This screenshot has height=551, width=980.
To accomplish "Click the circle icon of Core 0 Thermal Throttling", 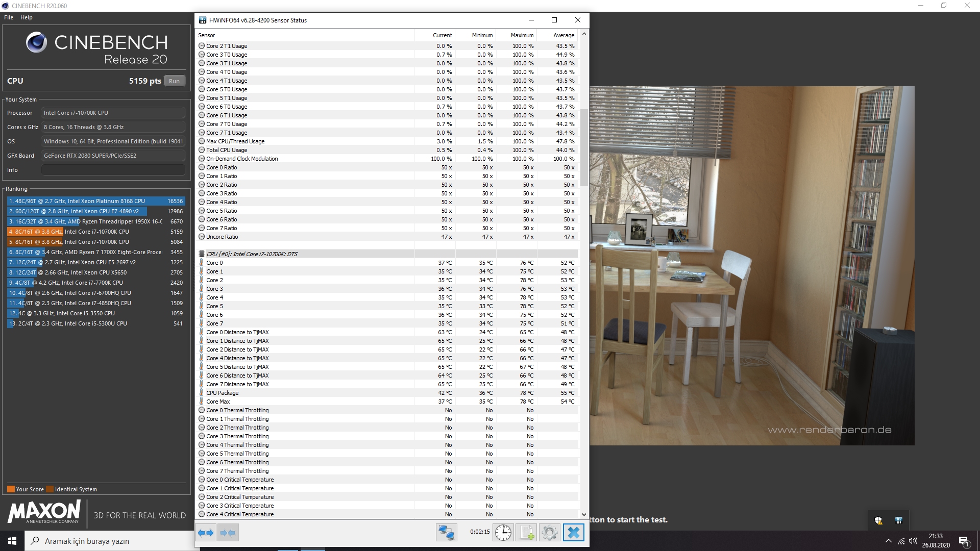I will (202, 410).
